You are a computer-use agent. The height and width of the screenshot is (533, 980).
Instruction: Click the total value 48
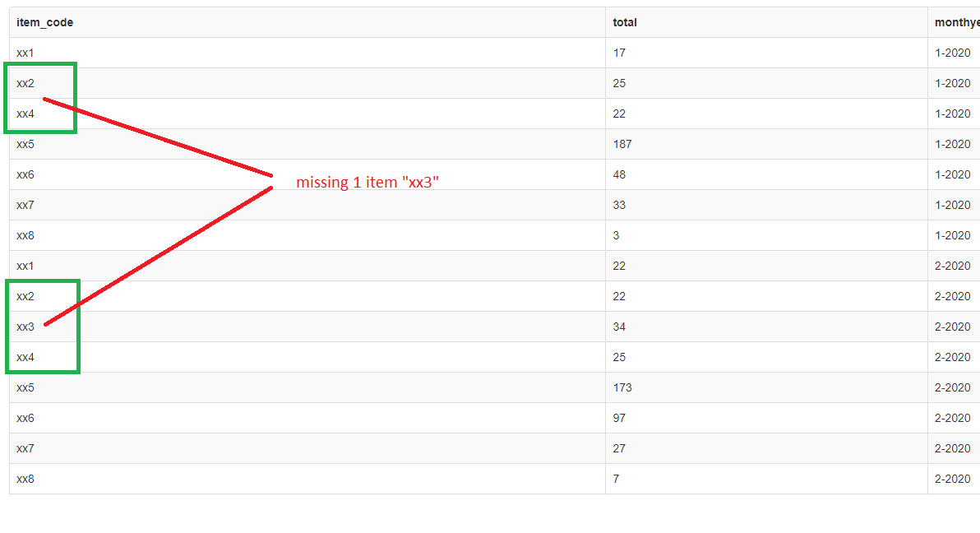619,174
